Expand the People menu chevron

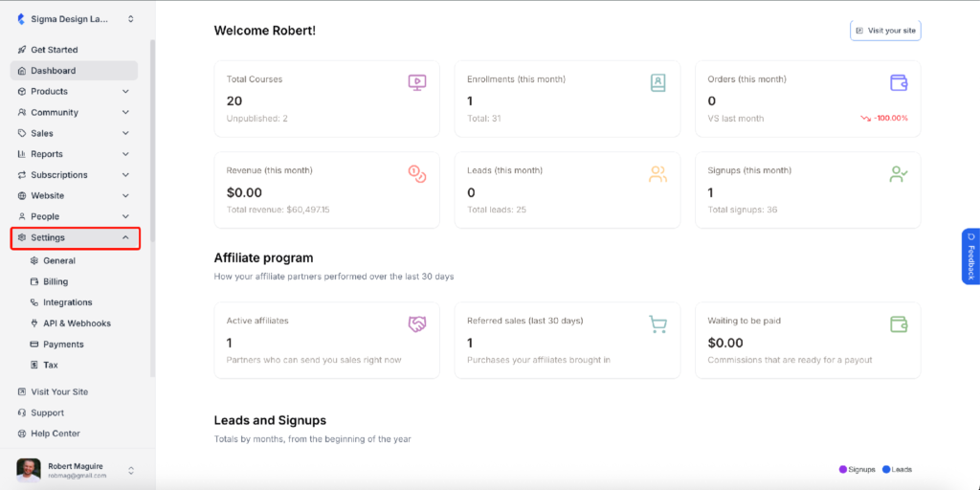pos(125,216)
